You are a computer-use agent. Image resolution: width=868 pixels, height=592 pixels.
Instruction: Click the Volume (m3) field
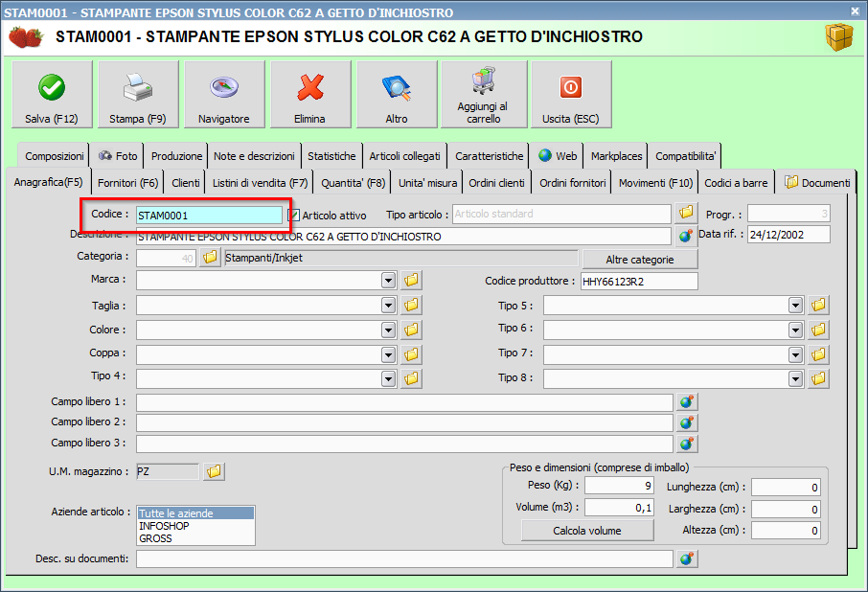point(619,508)
